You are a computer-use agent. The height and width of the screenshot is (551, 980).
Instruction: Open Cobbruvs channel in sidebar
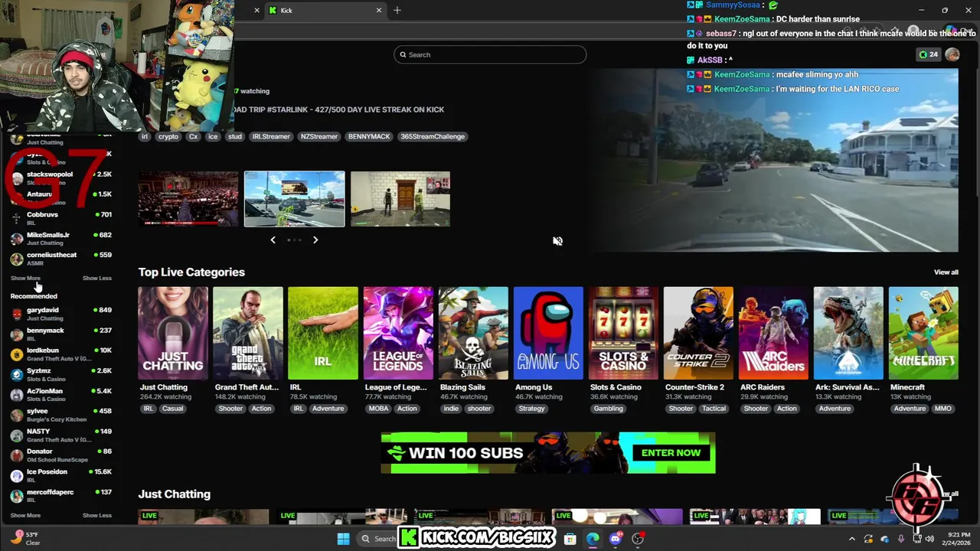click(61, 218)
